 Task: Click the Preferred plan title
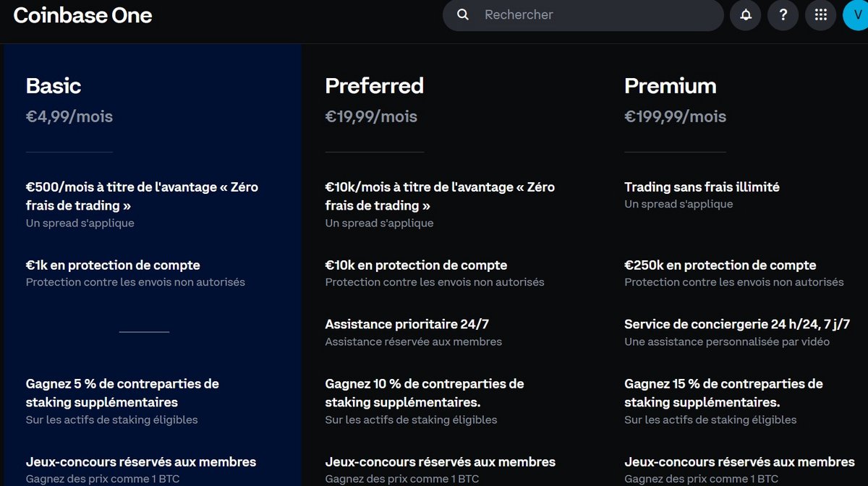tap(374, 85)
